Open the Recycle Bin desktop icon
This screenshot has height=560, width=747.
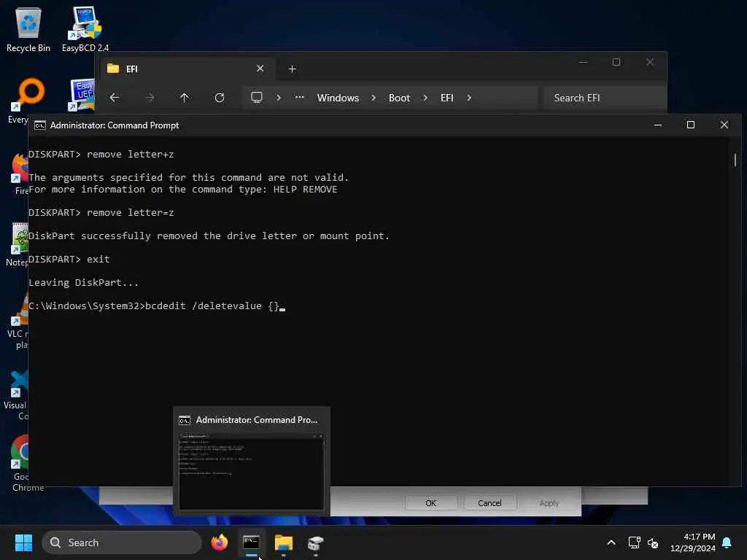tap(28, 29)
